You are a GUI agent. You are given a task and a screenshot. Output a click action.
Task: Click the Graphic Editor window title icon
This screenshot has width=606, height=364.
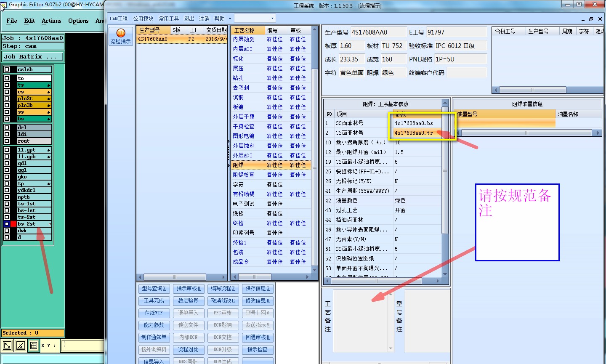(3, 5)
